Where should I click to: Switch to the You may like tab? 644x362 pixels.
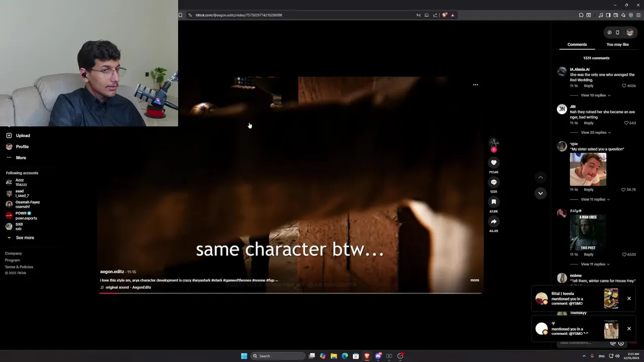pos(617,44)
